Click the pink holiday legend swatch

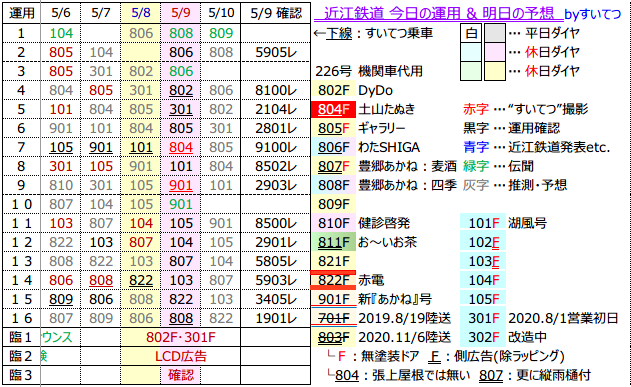pos(495,52)
